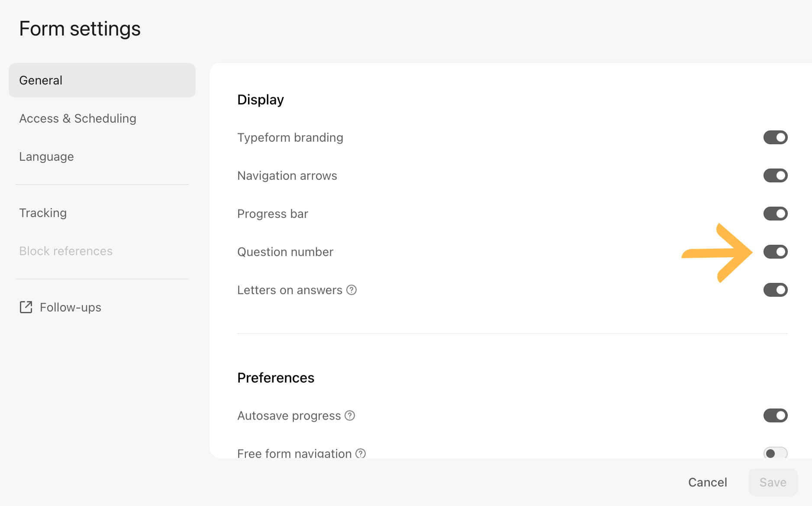Click the Free form navigation help icon
812x506 pixels.
pyautogui.click(x=361, y=453)
